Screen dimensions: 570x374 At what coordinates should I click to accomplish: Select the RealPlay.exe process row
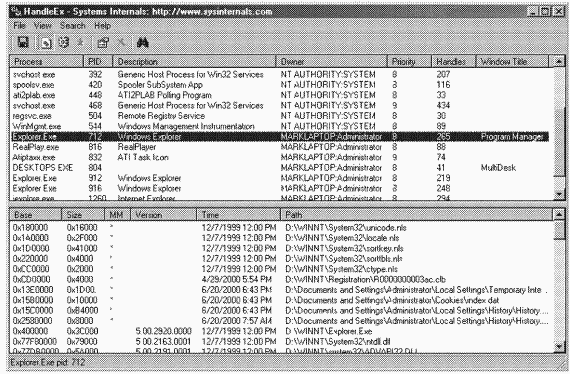(x=279, y=147)
